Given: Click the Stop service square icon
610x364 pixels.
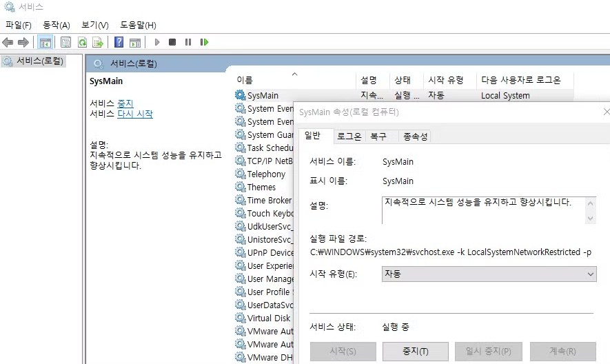Looking at the screenshot, I should (172, 42).
